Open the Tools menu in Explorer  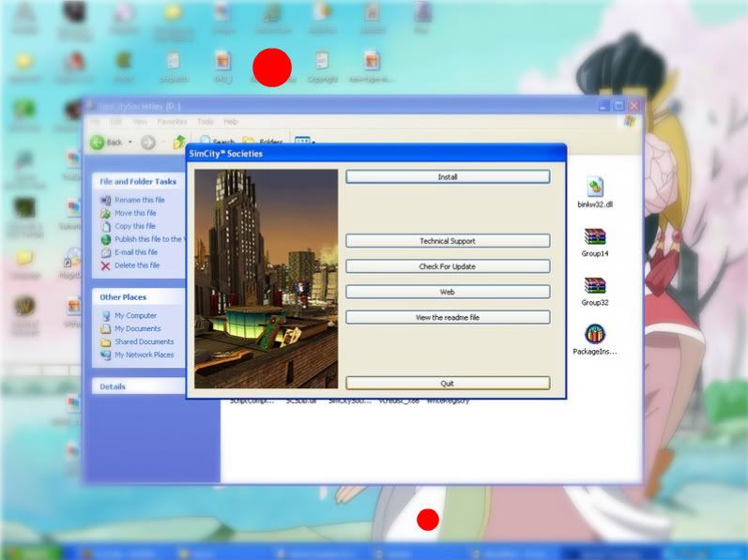click(x=206, y=122)
